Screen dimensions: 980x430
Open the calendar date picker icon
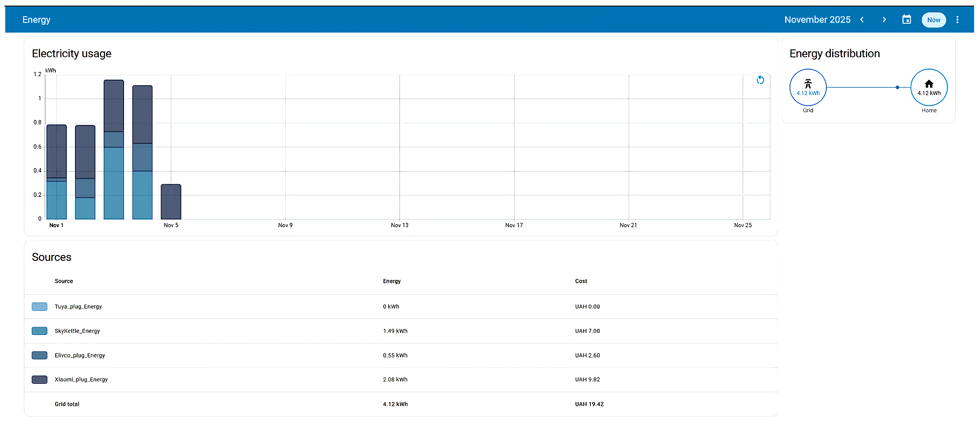pyautogui.click(x=907, y=20)
